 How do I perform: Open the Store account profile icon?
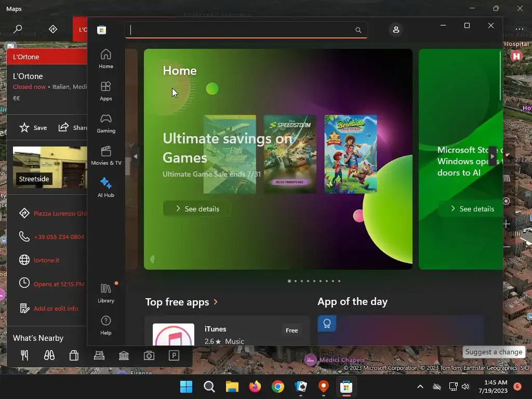click(396, 30)
